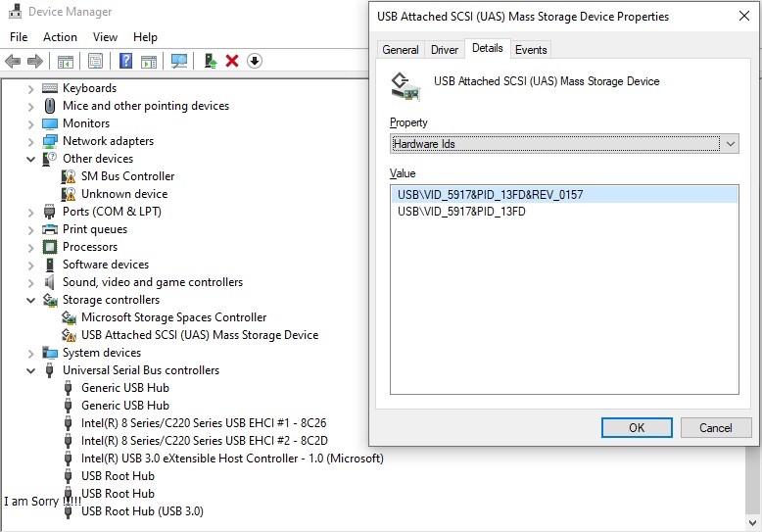Viewport: 762px width, 532px height.
Task: Click Scan for hardware changes monitor icon
Action: tap(179, 61)
